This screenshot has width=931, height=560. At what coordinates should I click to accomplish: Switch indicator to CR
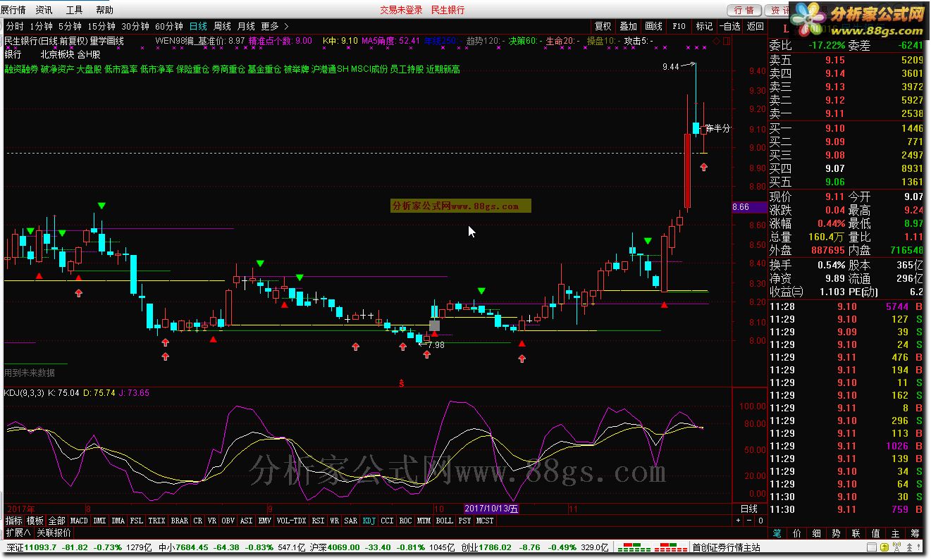tap(198, 521)
